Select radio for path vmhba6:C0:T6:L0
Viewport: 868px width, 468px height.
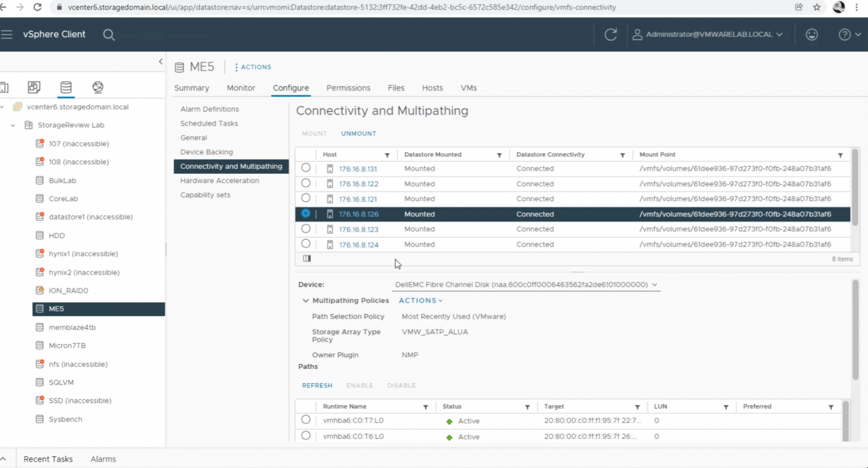306,435
